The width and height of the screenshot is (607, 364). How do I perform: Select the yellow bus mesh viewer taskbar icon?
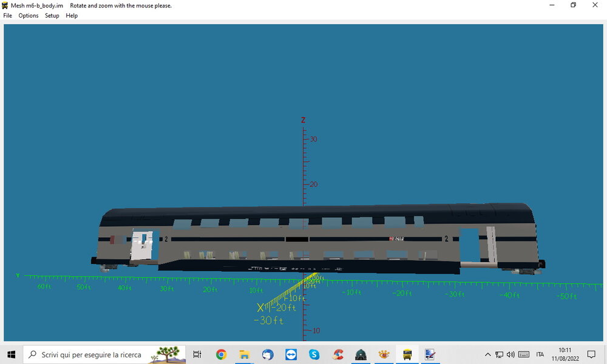pyautogui.click(x=407, y=354)
